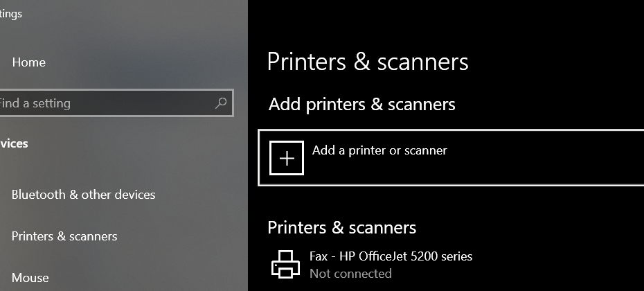This screenshot has height=291, width=644.
Task: Click the Devices category header in the sidebar
Action: (x=14, y=144)
